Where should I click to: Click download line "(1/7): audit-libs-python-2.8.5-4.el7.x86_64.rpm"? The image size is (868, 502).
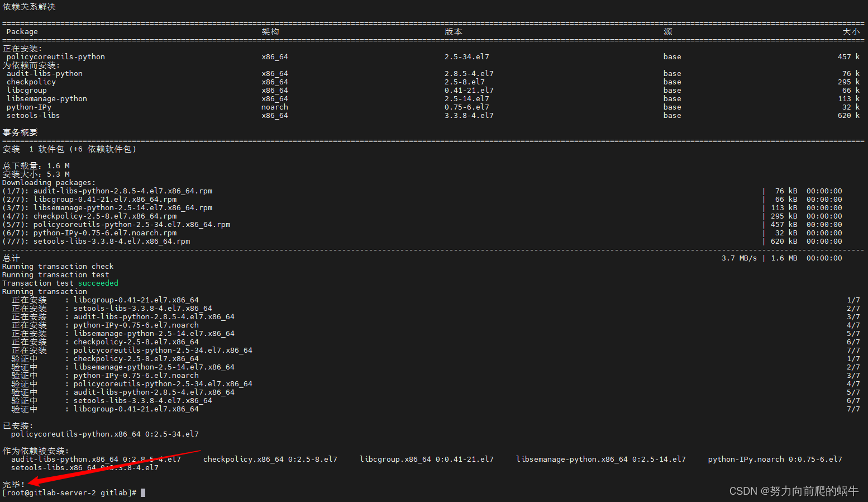tap(107, 191)
